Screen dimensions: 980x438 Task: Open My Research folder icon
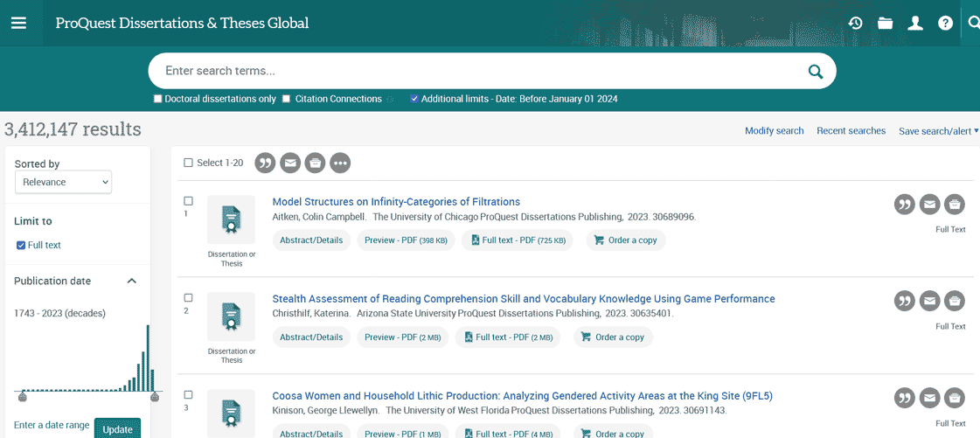885,23
